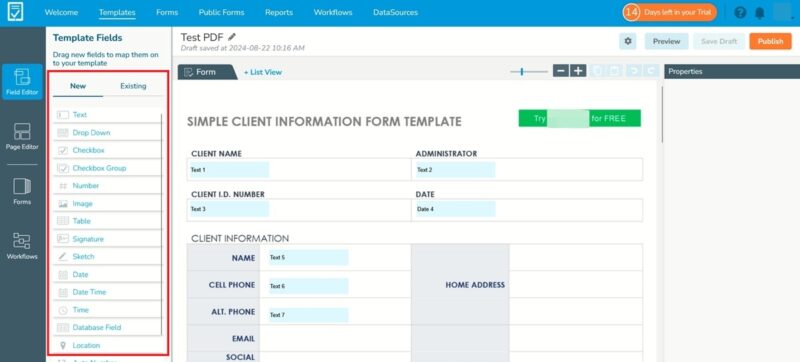Open DataSources in the top menu
This screenshot has height=362, width=800.
pos(395,12)
